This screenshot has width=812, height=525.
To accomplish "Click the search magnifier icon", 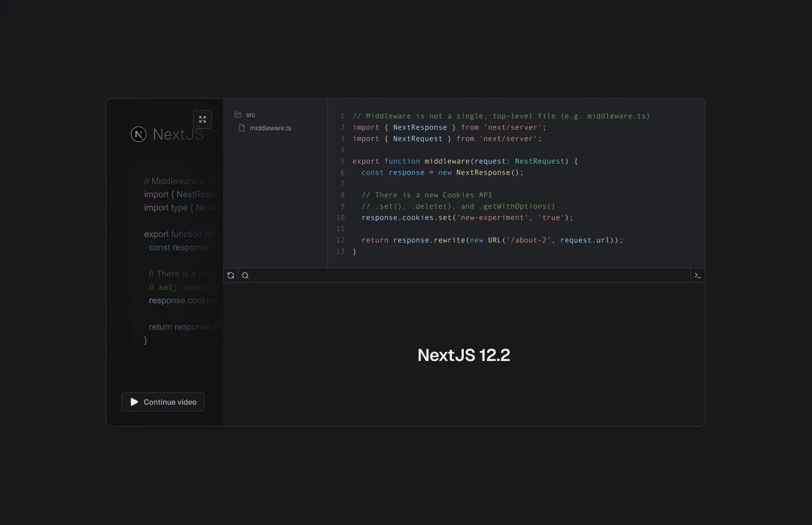I will 245,275.
